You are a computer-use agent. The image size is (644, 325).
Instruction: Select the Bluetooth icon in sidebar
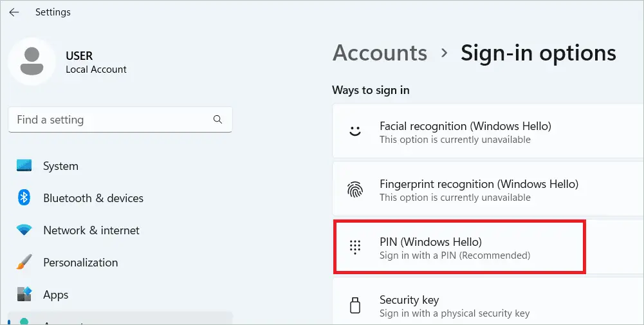click(24, 198)
